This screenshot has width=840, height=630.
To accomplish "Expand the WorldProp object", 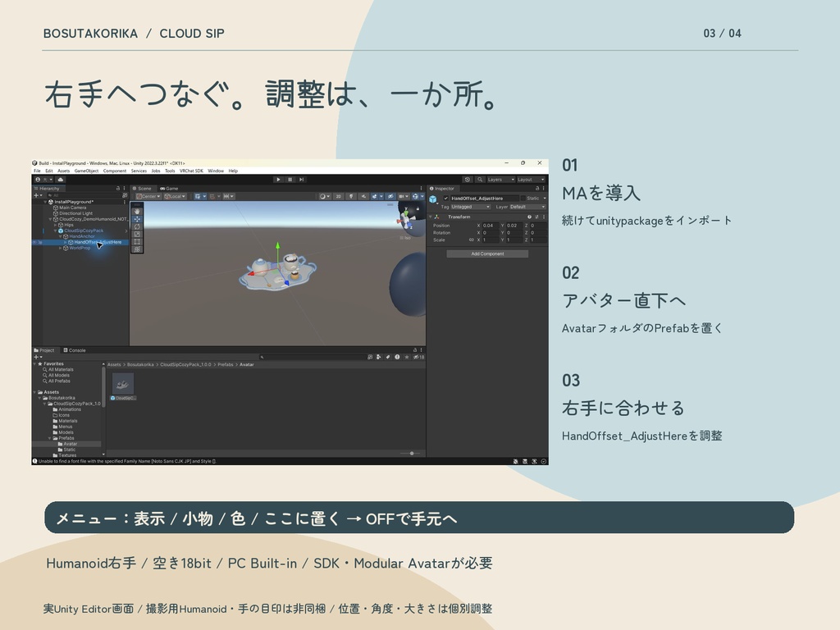I will 61,248.
